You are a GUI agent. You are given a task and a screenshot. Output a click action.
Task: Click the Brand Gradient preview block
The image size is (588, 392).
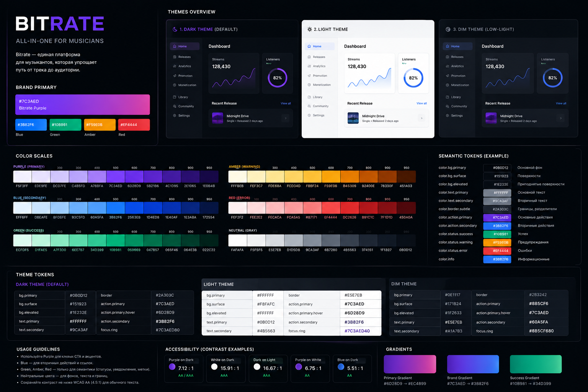click(473, 364)
